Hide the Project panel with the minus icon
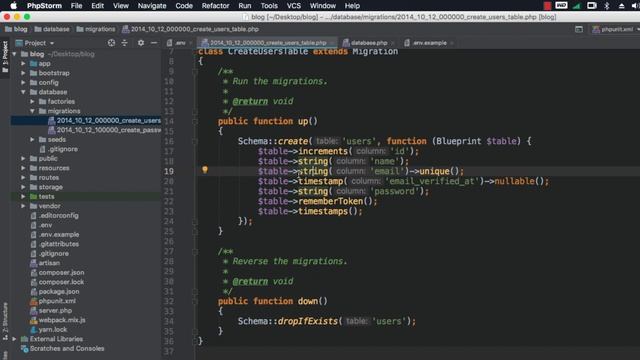640x360 pixels. (x=154, y=43)
